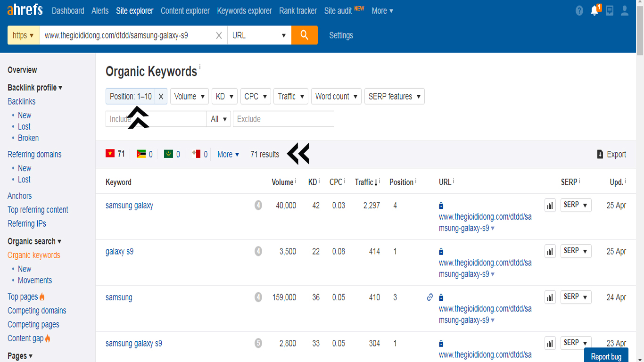
Task: Click the orange search magnifier button
Action: click(x=304, y=35)
